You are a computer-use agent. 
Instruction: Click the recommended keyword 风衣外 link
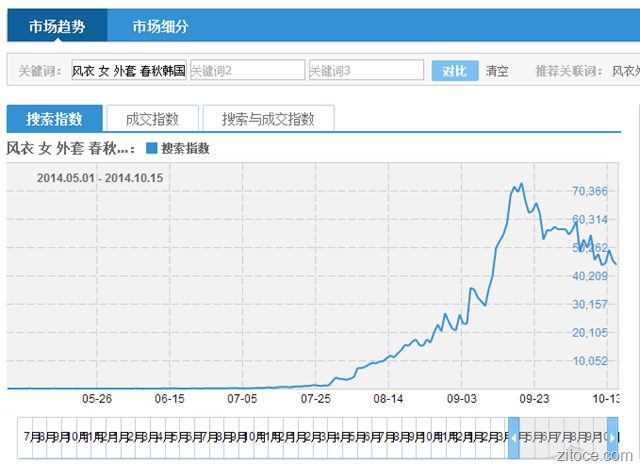pyautogui.click(x=624, y=71)
